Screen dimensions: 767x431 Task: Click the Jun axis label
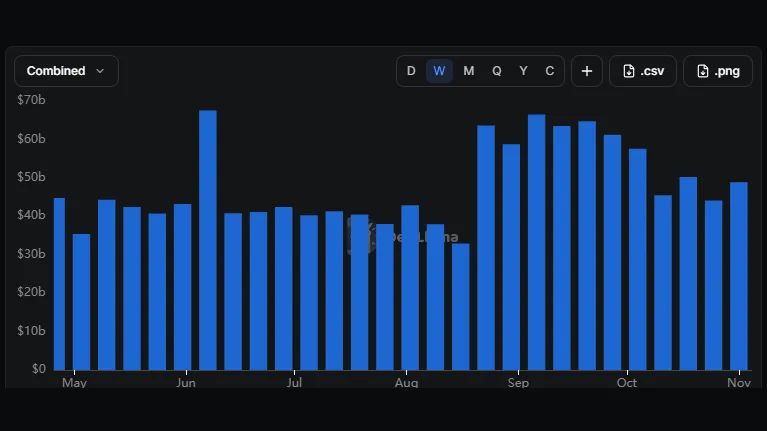click(x=186, y=383)
